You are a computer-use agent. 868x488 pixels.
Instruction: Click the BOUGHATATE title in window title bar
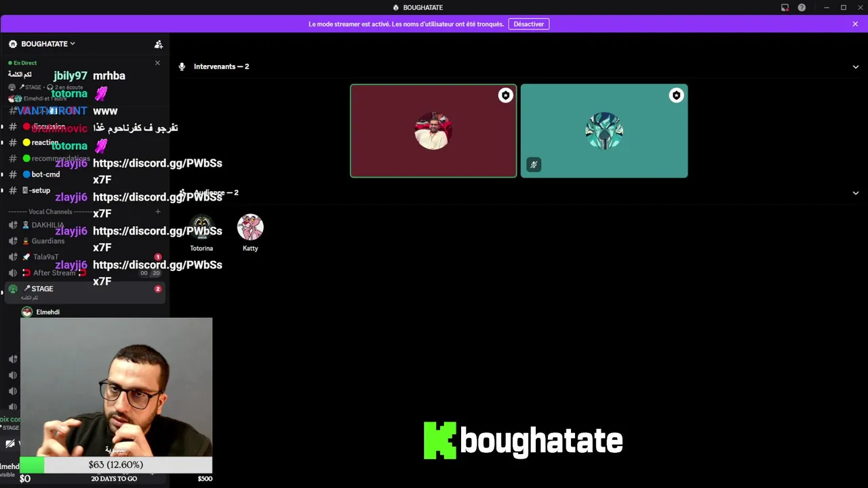(x=422, y=7)
